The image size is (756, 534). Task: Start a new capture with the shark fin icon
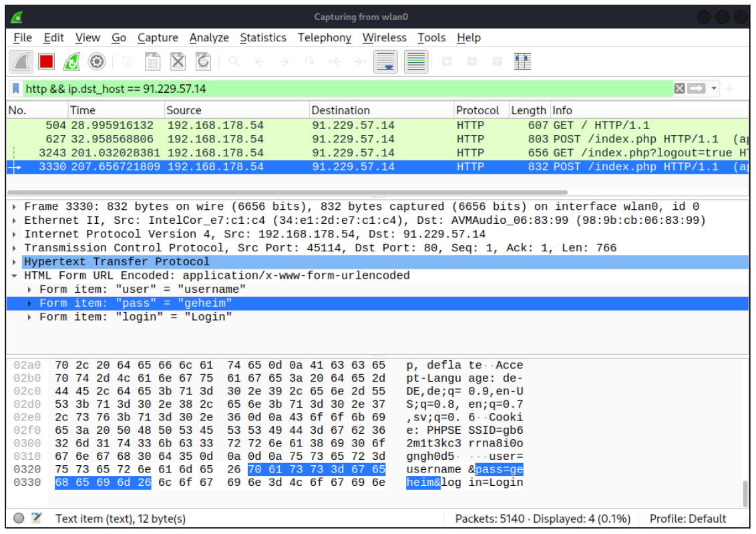21,61
